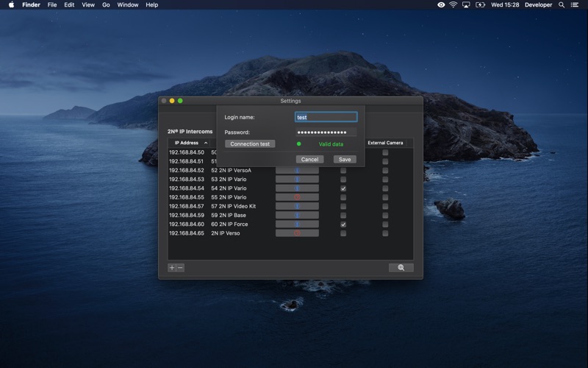Image resolution: width=588 pixels, height=368 pixels.
Task: Open Spotlight search in menu bar
Action: 562,5
